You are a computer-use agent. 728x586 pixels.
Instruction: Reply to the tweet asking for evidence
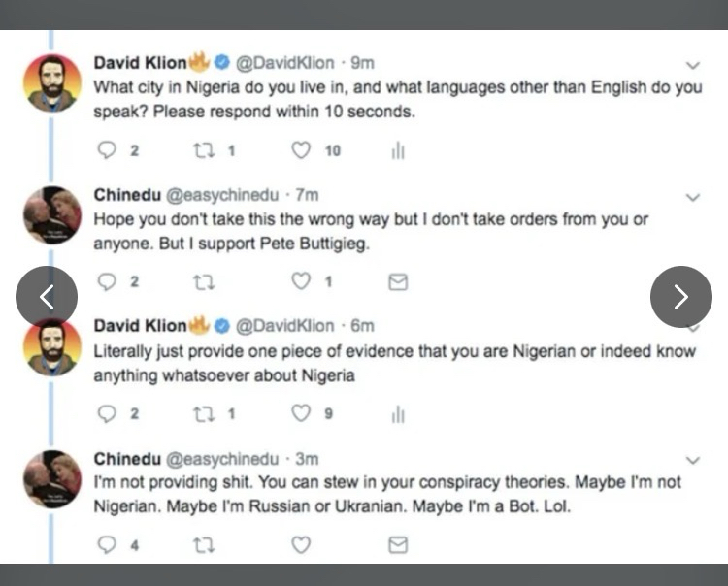point(109,413)
